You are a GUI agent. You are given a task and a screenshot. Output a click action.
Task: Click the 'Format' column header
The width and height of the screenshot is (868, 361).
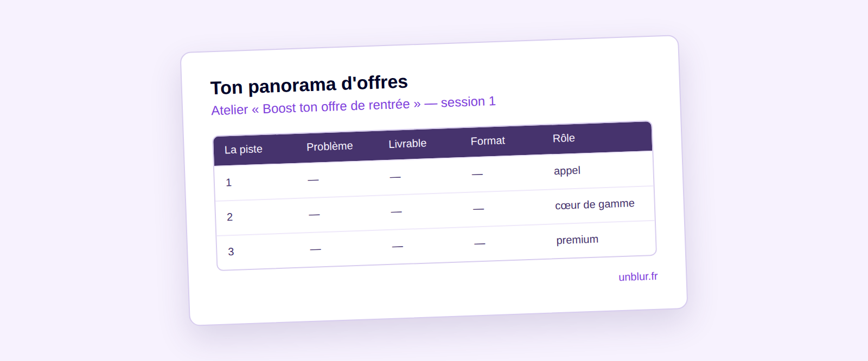488,141
